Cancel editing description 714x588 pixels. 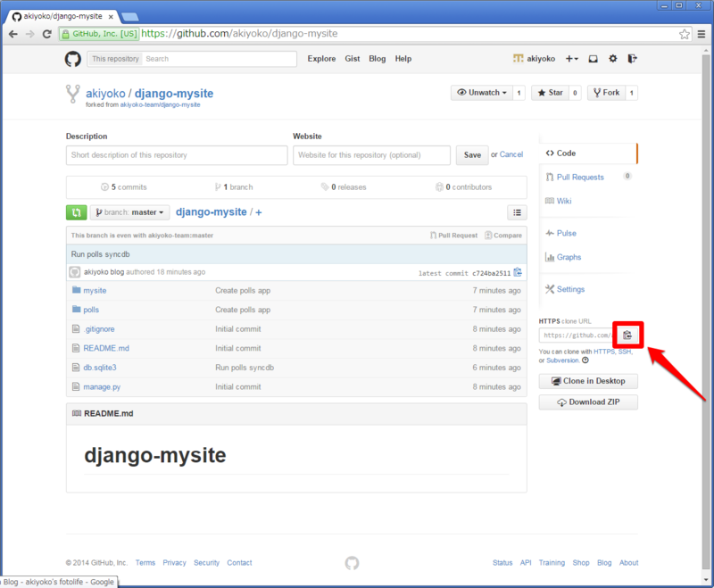click(511, 154)
